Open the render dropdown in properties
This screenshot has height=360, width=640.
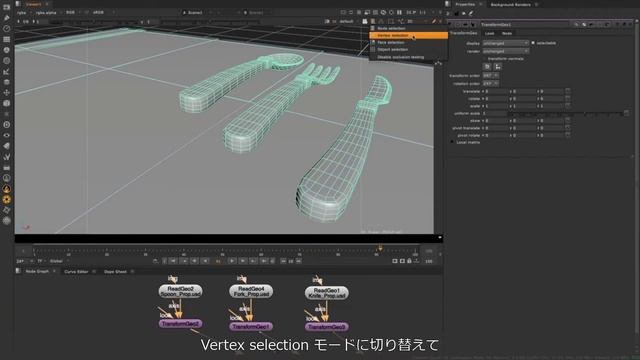point(505,51)
